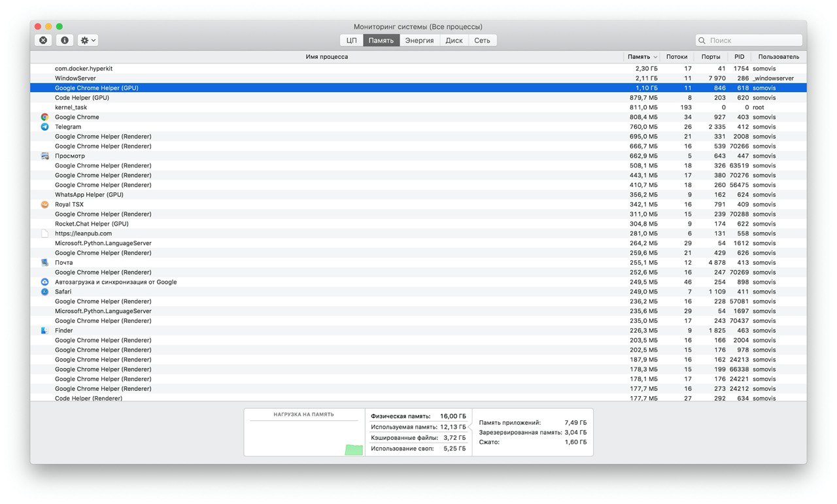Viewport: 837px width, 504px height.
Task: Click the Почта app icon
Action: coord(44,263)
